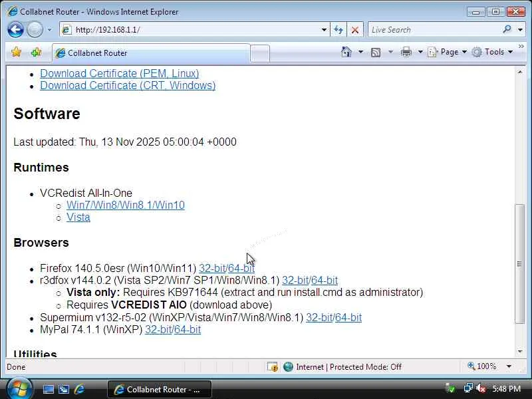
Task: Click the address bar with 192.168.1.1
Action: point(190,30)
